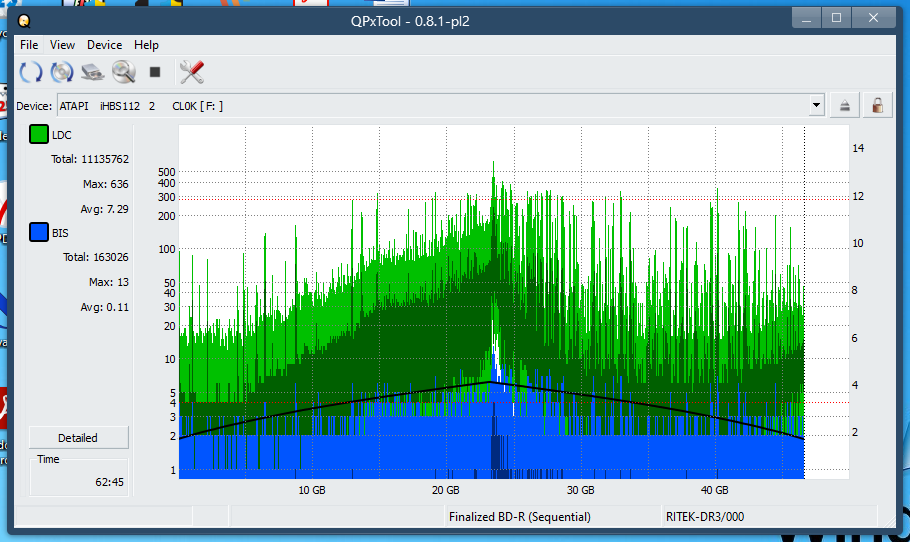This screenshot has width=910, height=542.
Task: Click the blue BIS color swatch
Action: tap(39, 232)
